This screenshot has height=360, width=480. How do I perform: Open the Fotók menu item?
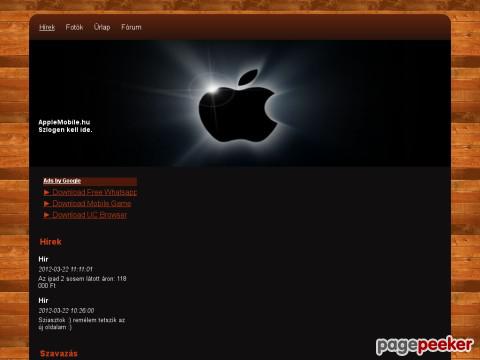74,27
